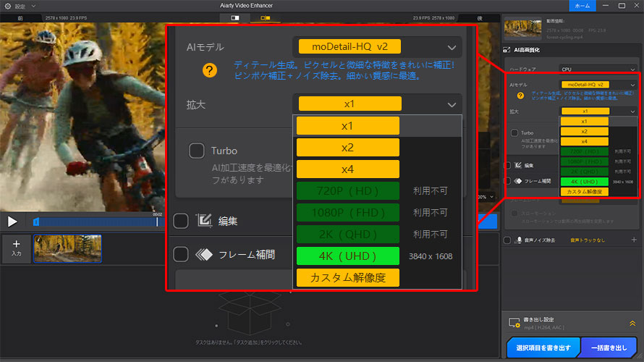The height and width of the screenshot is (362, 644).
Task: Click the microphone icon beside 音声ノイズ除去
Action: (519, 240)
